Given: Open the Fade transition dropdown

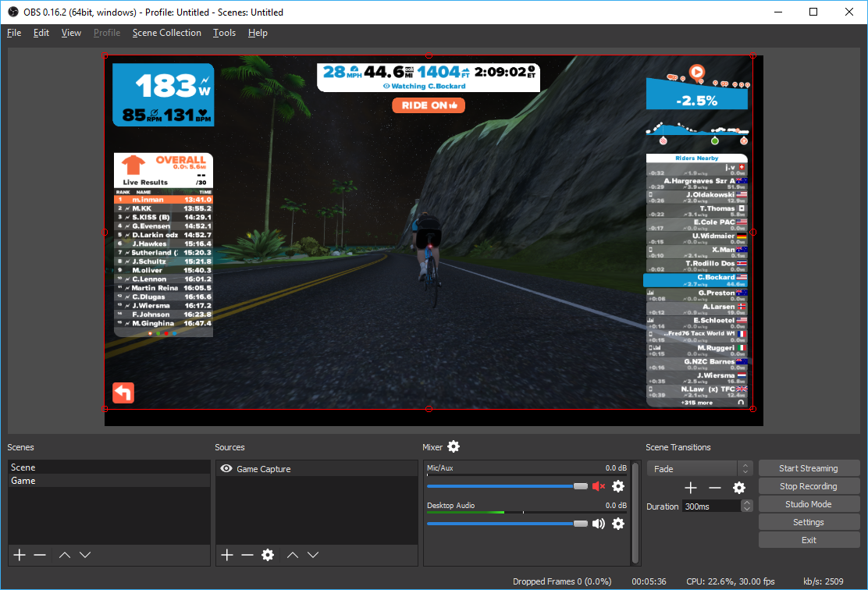Looking at the screenshot, I should tap(700, 469).
